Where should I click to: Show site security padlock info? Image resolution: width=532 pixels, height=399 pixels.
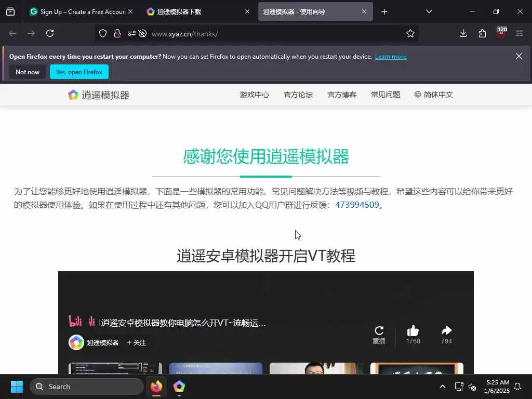pyautogui.click(x=117, y=33)
